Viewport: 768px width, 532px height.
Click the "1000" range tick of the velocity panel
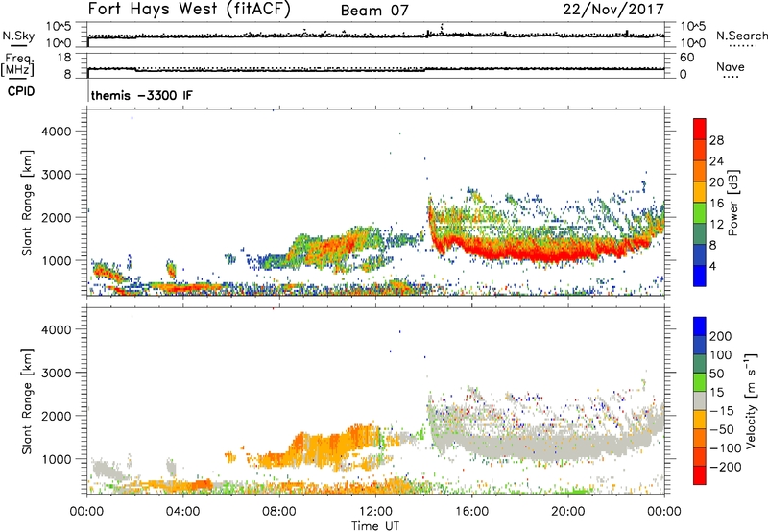56,459
